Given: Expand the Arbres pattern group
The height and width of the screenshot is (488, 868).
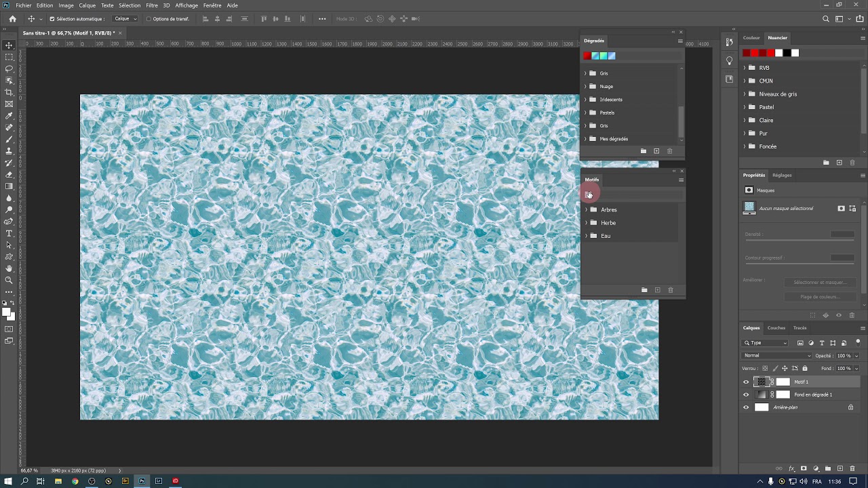Looking at the screenshot, I should [586, 210].
